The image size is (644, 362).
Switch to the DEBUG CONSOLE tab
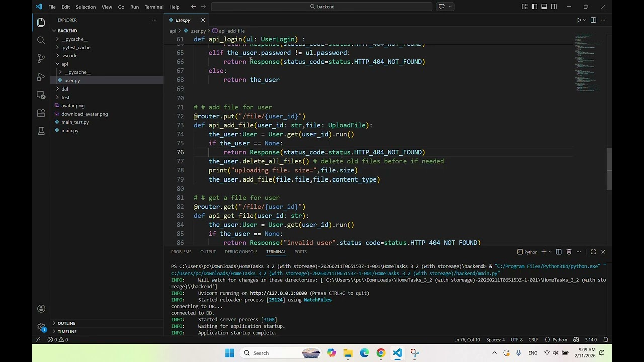(x=241, y=252)
